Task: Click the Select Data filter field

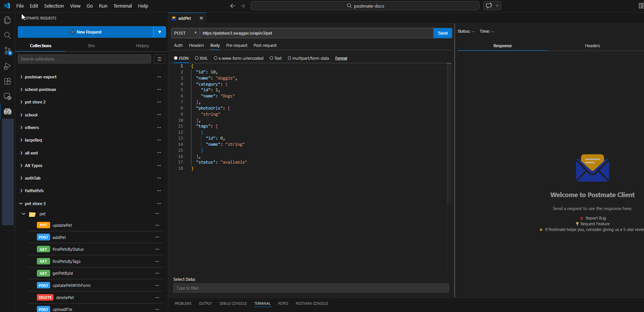Action: click(311, 288)
